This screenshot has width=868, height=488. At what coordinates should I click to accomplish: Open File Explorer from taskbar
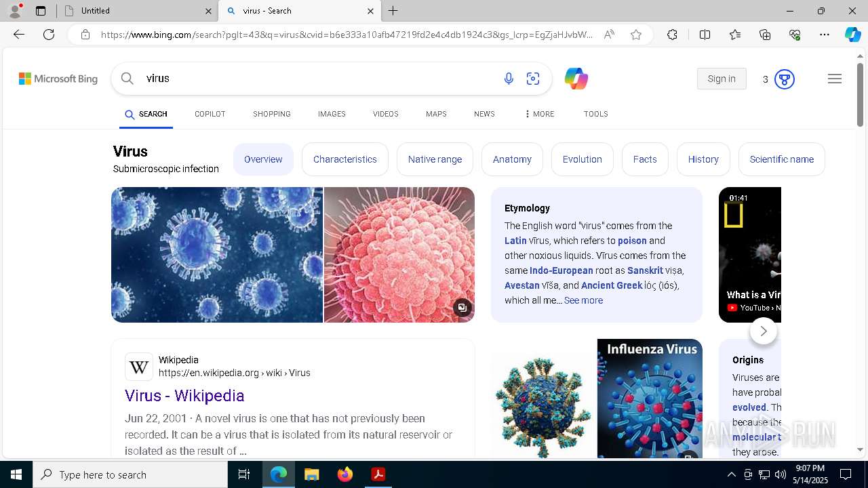311,474
